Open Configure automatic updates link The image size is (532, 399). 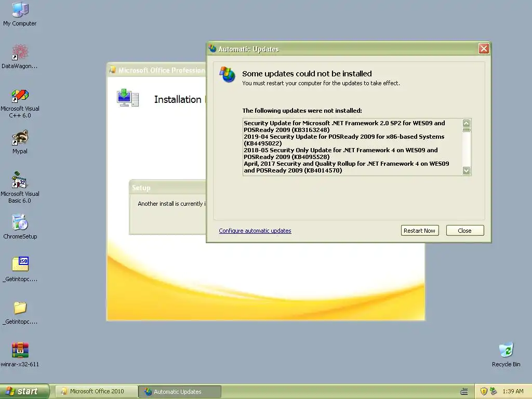click(x=255, y=231)
